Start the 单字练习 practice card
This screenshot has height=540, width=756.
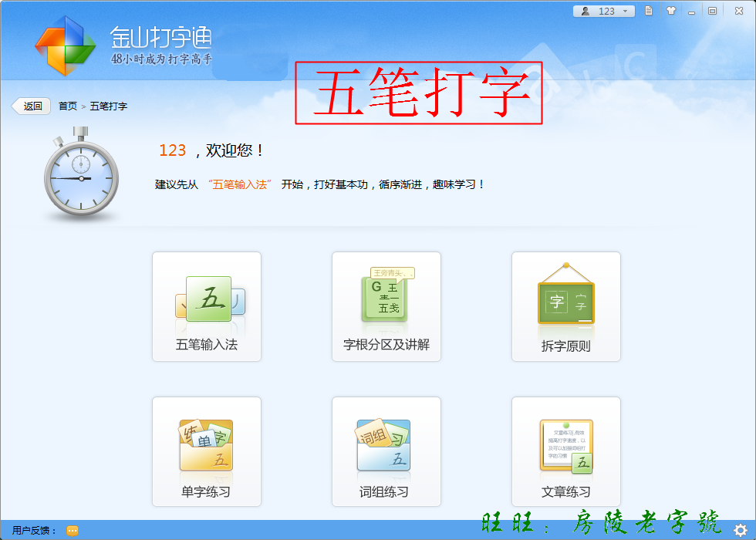[x=207, y=451]
